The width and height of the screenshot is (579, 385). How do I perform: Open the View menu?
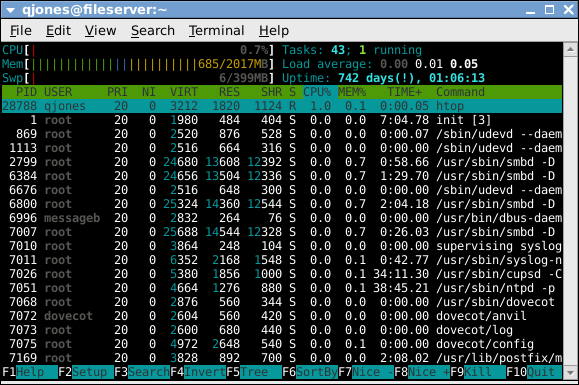(x=100, y=31)
